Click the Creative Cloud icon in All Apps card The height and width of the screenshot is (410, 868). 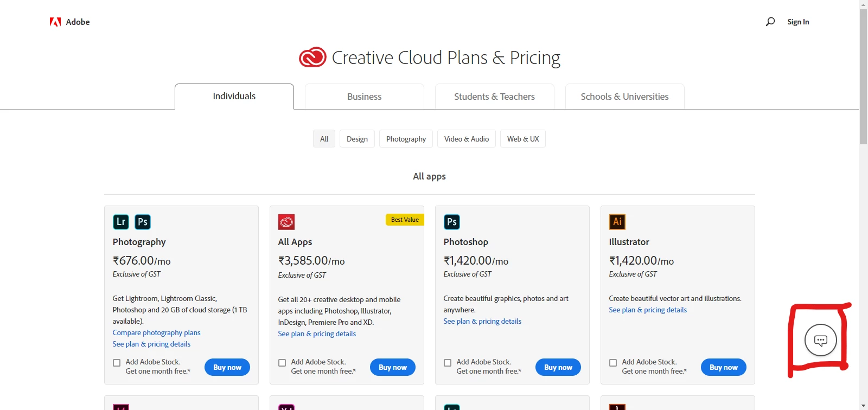pos(286,222)
